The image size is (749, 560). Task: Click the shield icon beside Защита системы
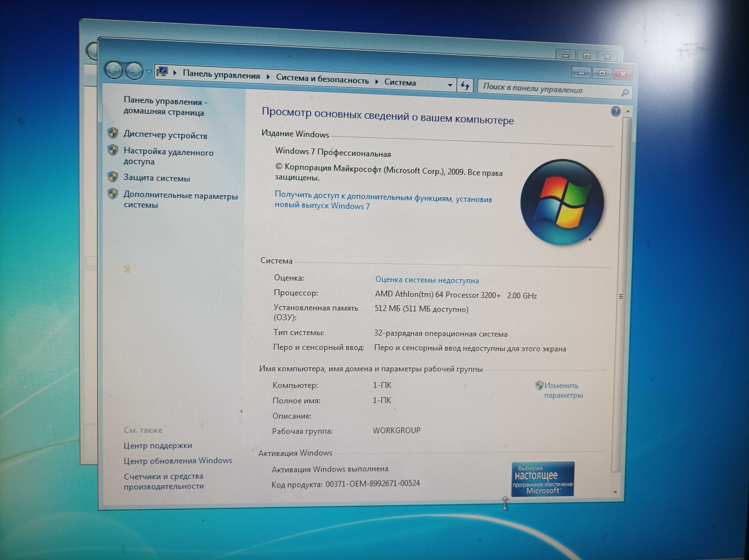click(113, 176)
